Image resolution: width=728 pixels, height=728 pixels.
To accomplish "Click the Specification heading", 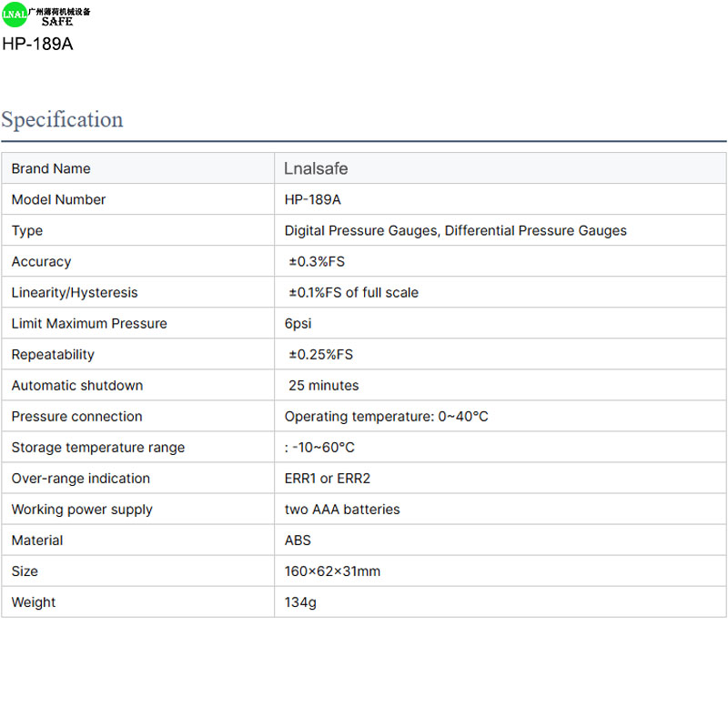I will pos(62,119).
